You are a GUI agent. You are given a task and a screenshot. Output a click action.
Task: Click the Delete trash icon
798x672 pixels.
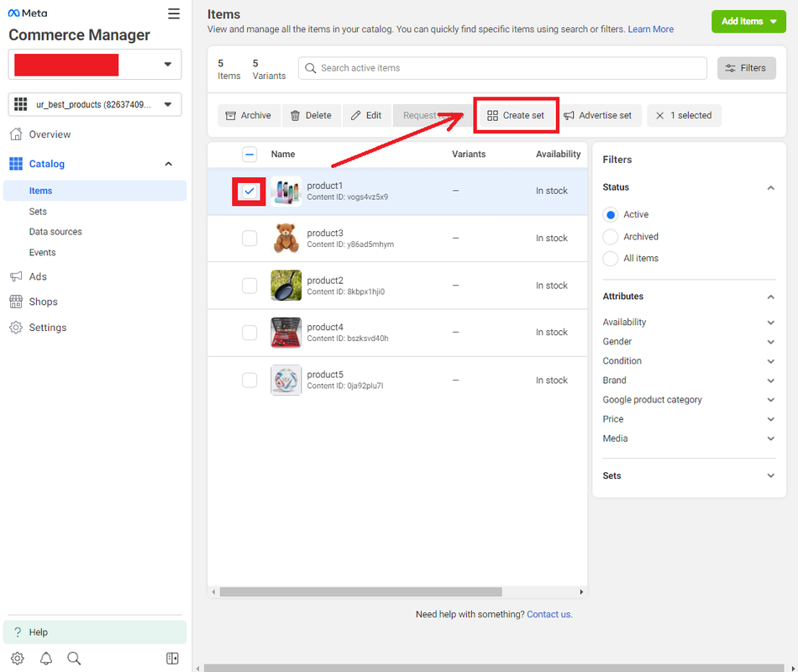(295, 116)
